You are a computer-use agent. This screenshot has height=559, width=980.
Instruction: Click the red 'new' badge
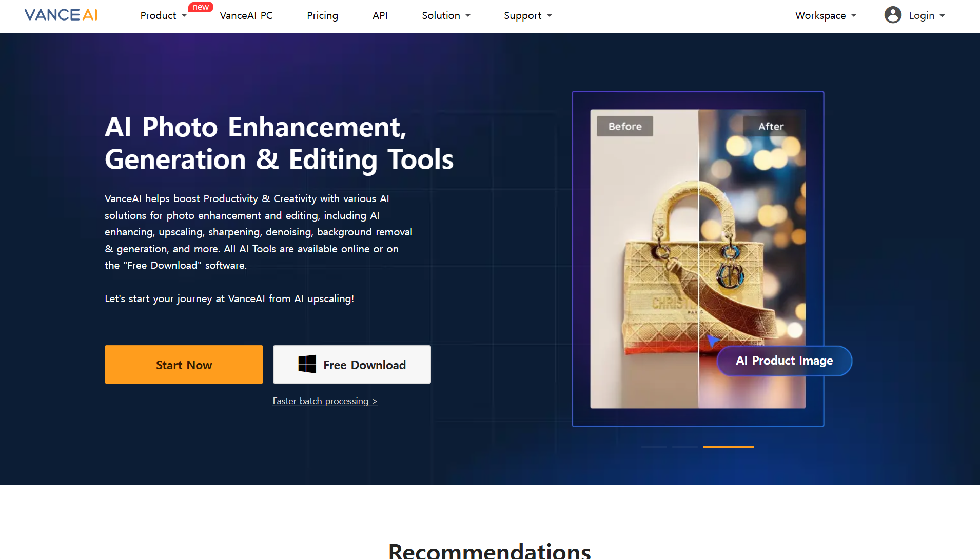tap(200, 7)
